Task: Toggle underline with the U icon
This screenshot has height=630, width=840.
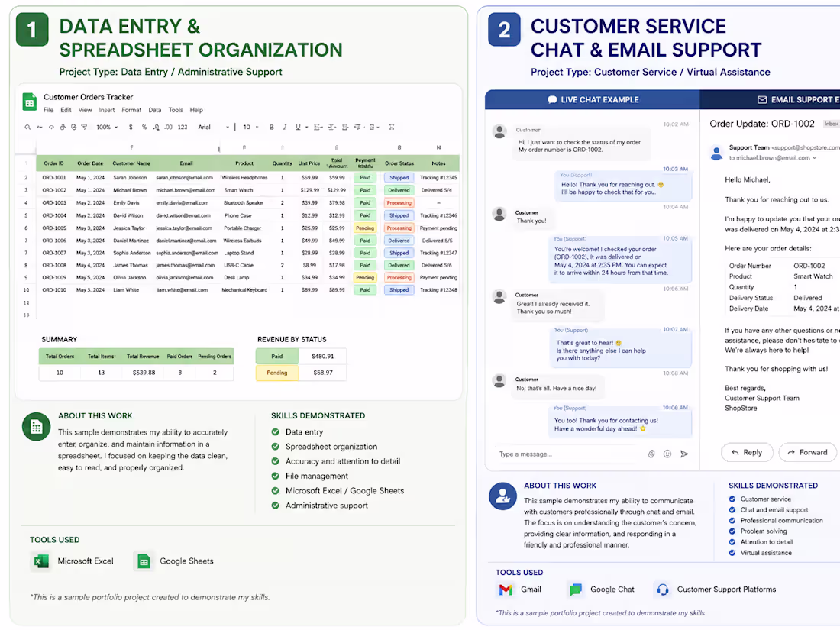Action: click(298, 128)
